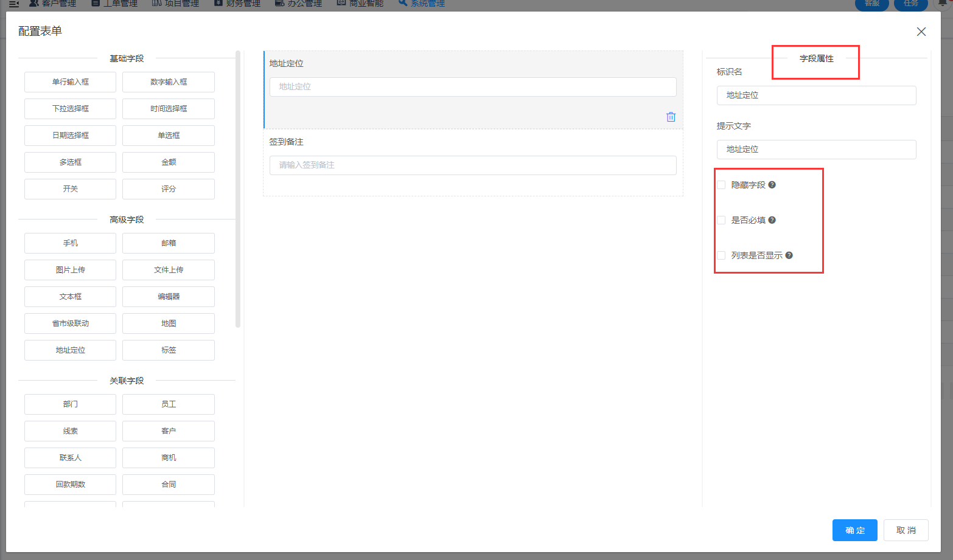953x560 pixels.
Task: Enable the 隐藏字段 checkbox
Action: pos(721,185)
